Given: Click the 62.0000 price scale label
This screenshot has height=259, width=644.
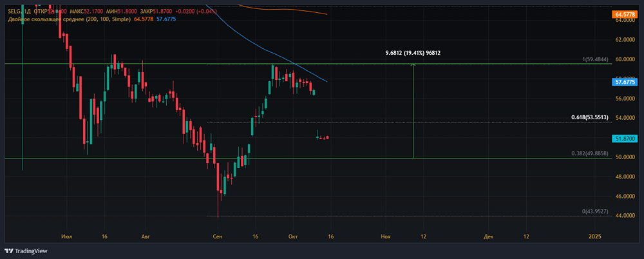Looking at the screenshot, I should (x=625, y=40).
